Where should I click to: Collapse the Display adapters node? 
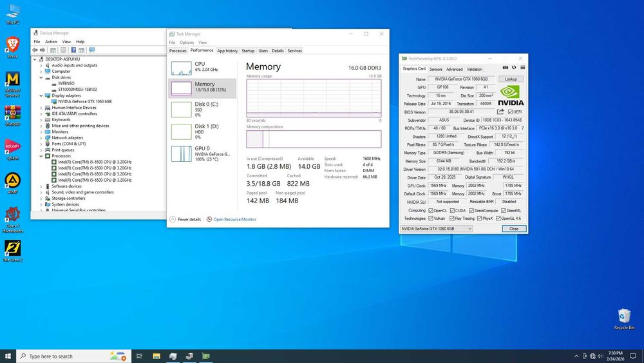41,95
